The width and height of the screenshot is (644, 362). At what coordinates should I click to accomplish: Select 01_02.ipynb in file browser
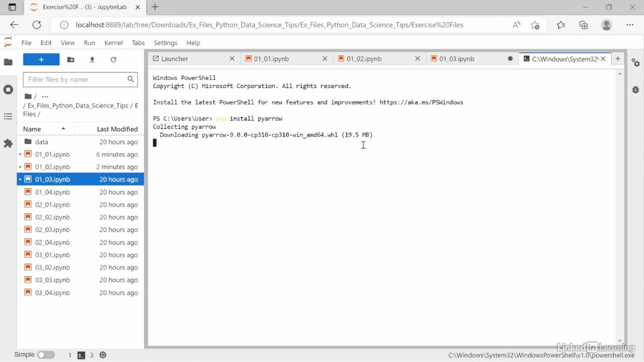tap(80, 167)
